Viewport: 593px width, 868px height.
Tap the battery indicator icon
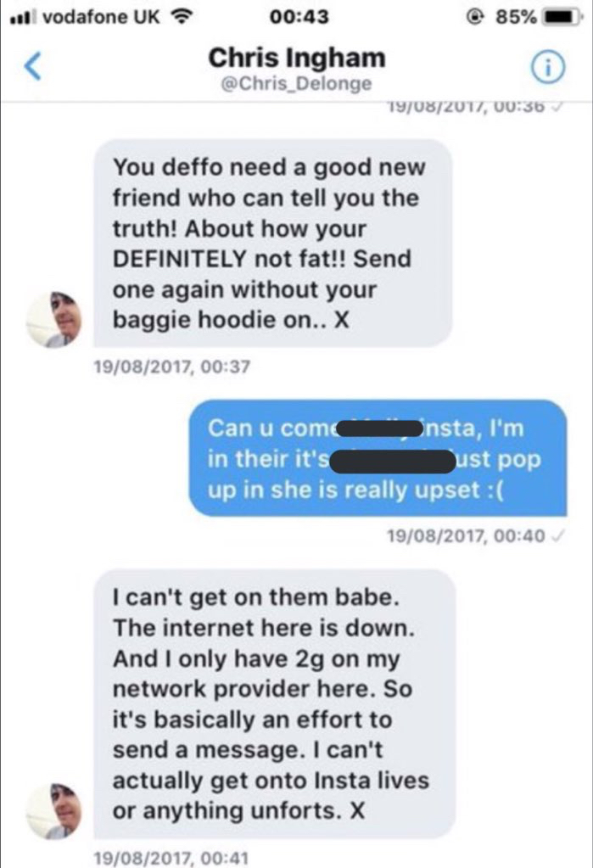[562, 17]
